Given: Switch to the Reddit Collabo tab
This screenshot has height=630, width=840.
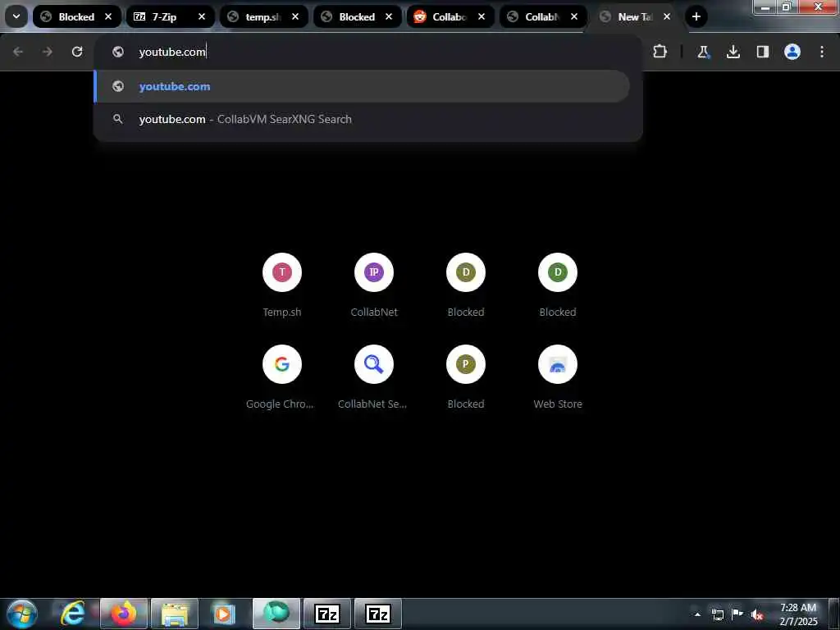Looking at the screenshot, I should (450, 16).
